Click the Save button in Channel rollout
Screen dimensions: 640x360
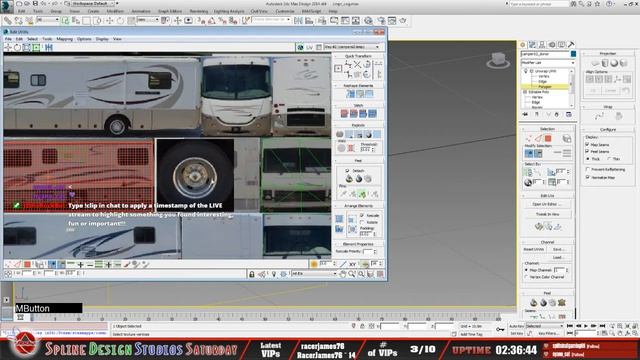pyautogui.click(x=558, y=249)
